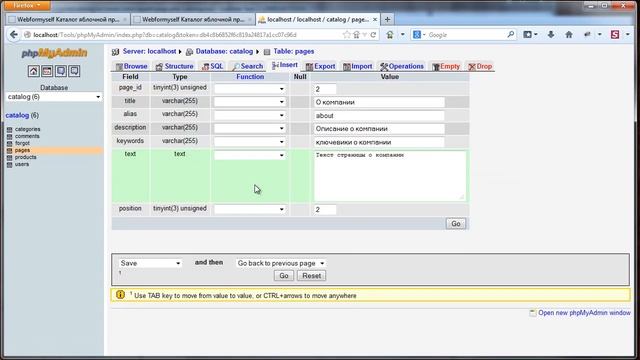Viewport: 640px width, 360px height.
Task: Open the Function dropdown for description
Action: tap(249, 128)
